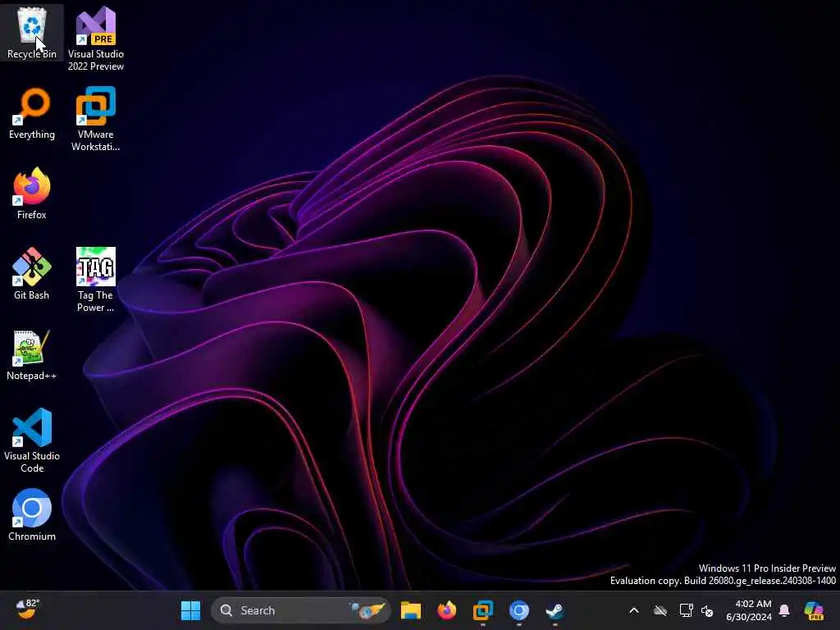
Task: Switch to Steam on the taskbar
Action: [x=555, y=610]
